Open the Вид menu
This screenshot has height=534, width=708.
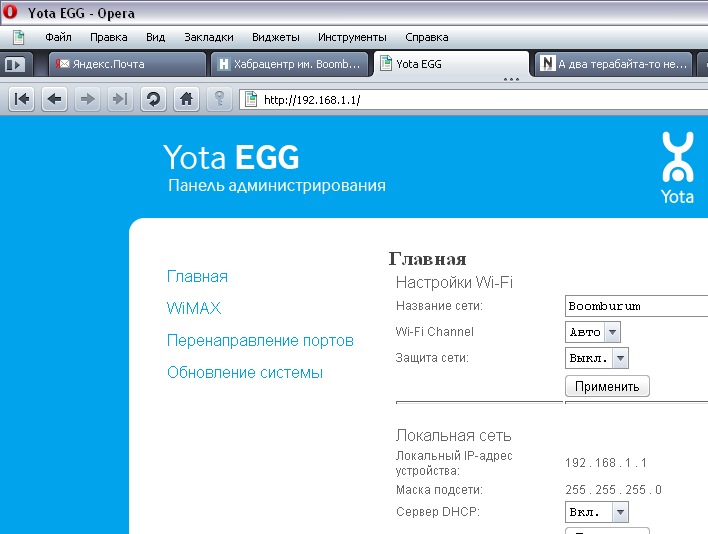coord(155,37)
